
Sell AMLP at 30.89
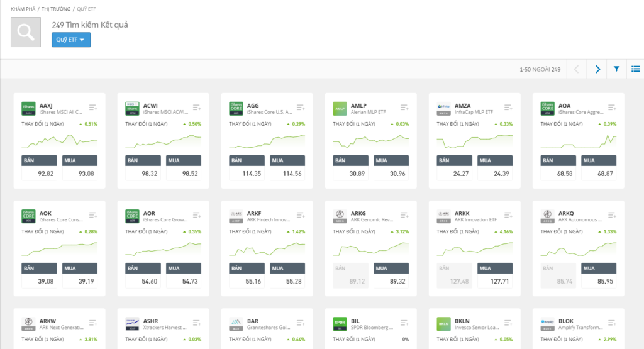(350, 168)
